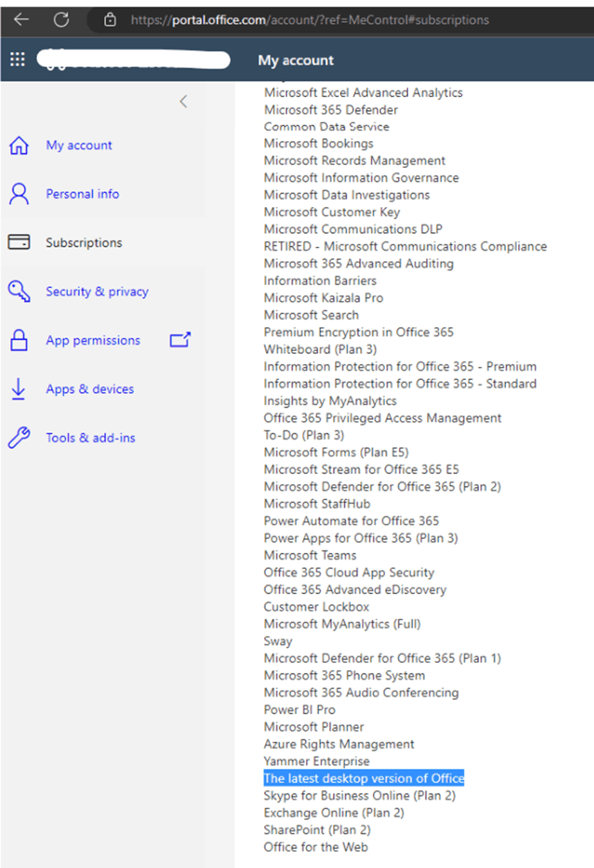
Task: Click the card icon for Subscriptions
Action: [19, 242]
